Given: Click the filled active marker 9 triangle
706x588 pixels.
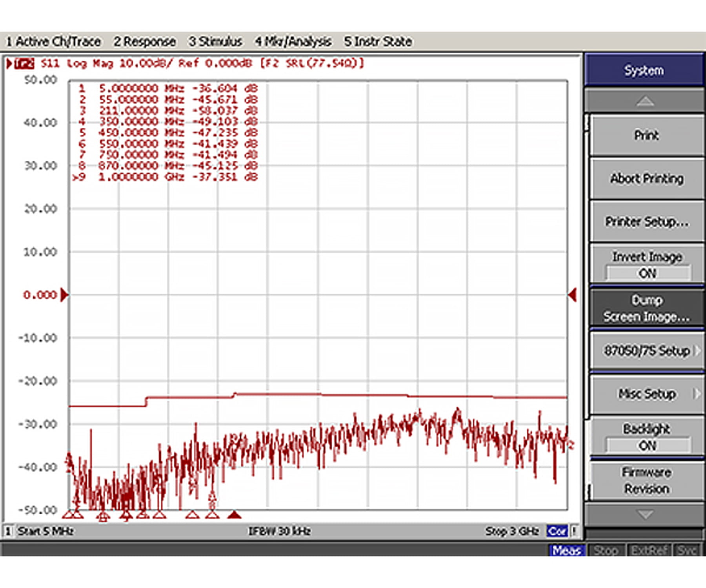Looking at the screenshot, I should pyautogui.click(x=234, y=514).
